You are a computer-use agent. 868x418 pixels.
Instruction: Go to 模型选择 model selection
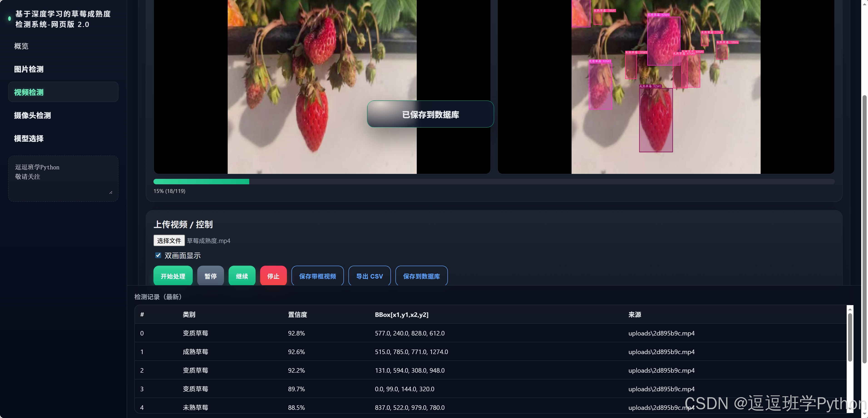point(29,139)
